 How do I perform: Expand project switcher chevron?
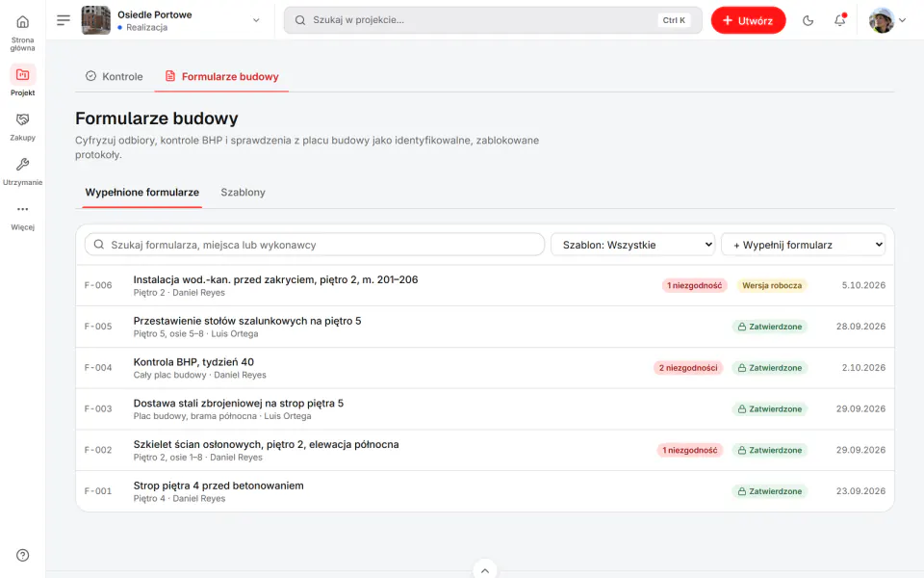click(x=256, y=20)
